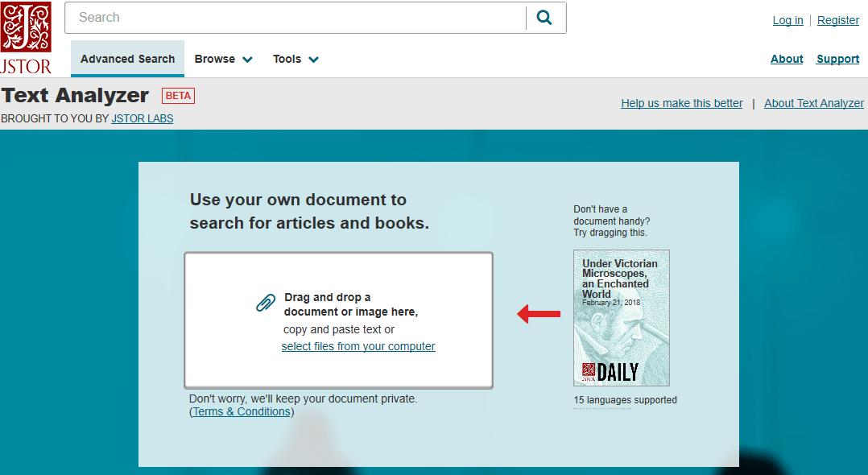Click the paperclip attachment icon
Viewport: 868px width, 475px height.
click(x=266, y=303)
